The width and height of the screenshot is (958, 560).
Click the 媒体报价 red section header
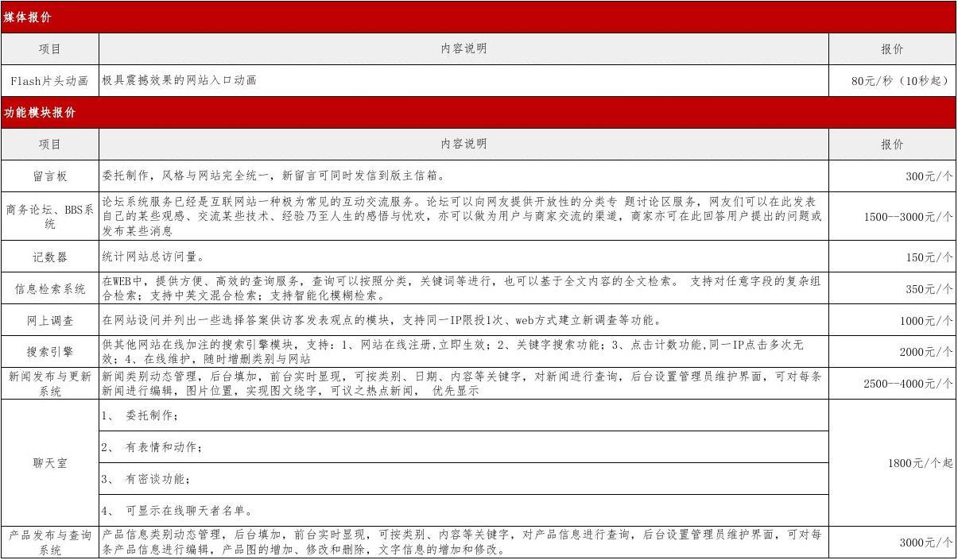tap(478, 17)
